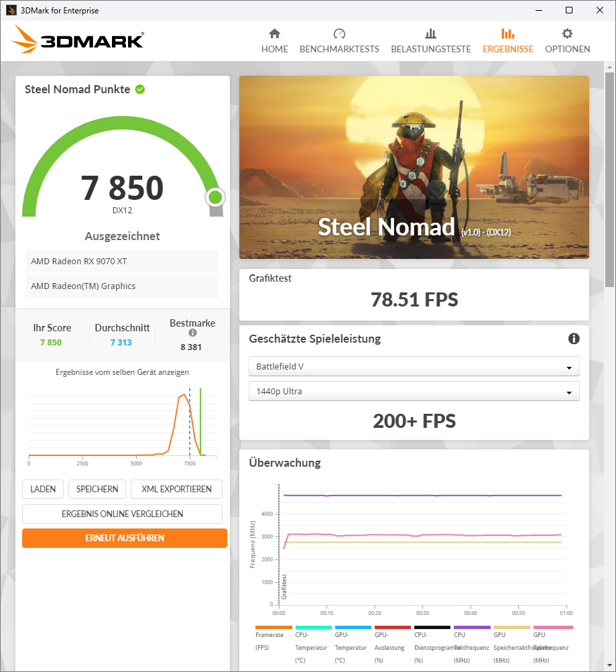
Task: Click the 3DMark app icon in title bar
Action: coord(11,10)
